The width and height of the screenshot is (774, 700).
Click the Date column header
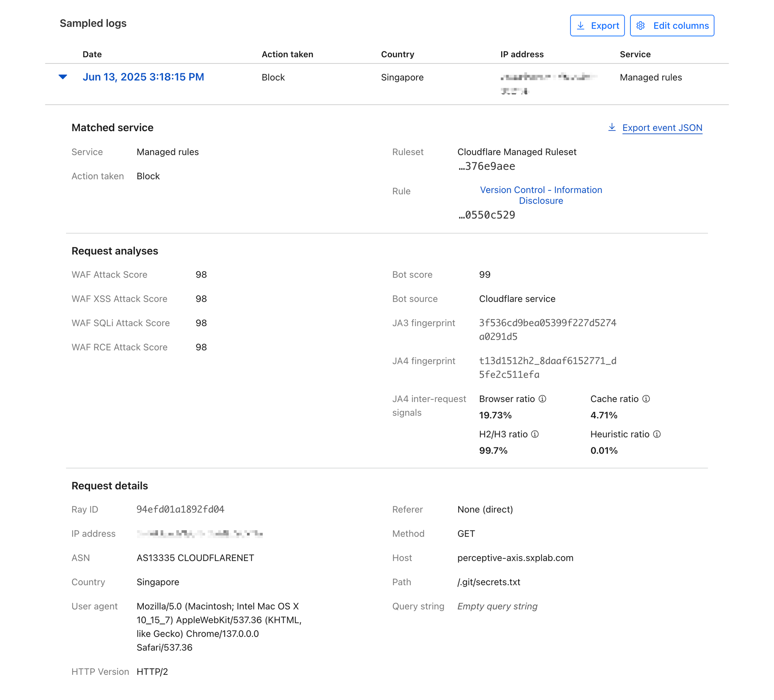pos(92,54)
